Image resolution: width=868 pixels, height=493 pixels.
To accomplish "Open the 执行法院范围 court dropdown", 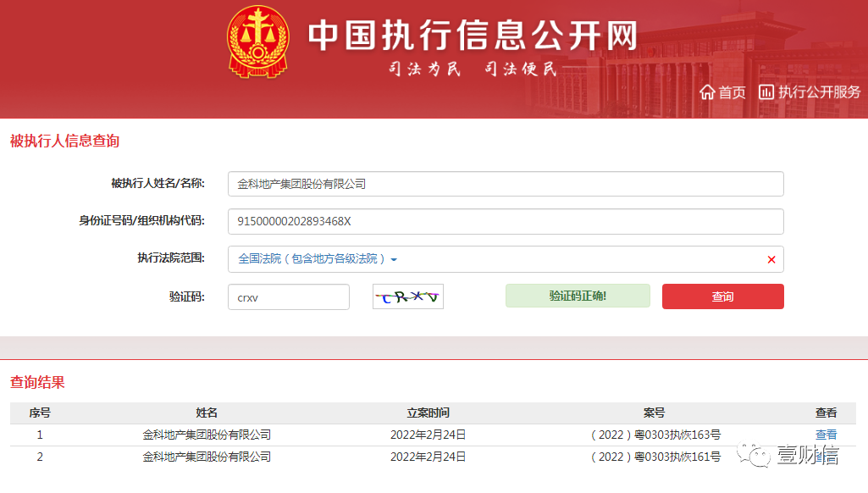I will click(318, 258).
